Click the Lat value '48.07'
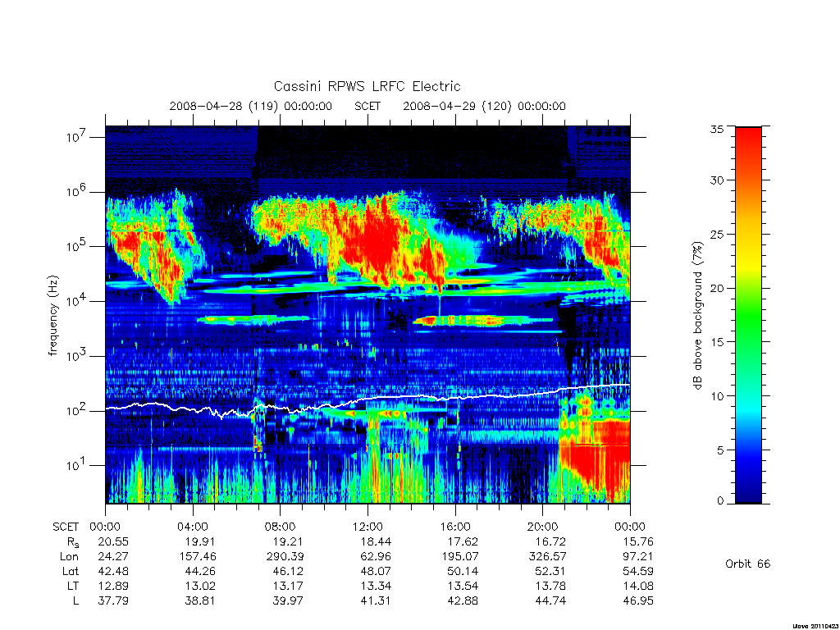This screenshot has height=630, width=840. click(376, 571)
